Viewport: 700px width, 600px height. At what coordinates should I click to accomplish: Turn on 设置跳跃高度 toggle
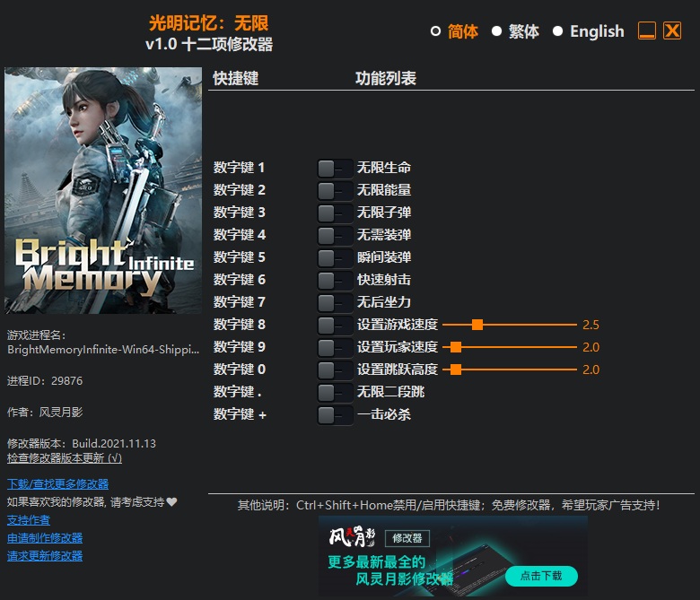[335, 370]
